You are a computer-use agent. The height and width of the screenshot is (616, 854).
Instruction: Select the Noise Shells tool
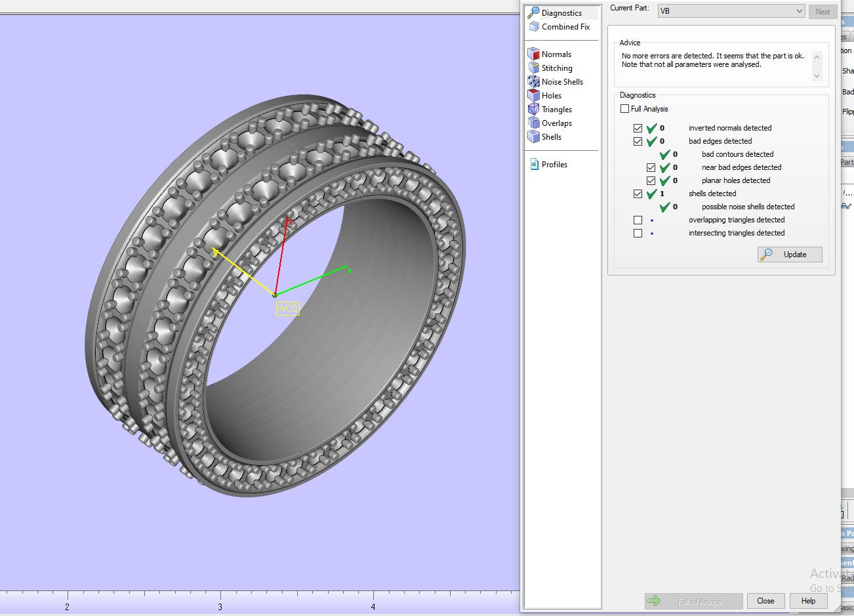[x=534, y=82]
